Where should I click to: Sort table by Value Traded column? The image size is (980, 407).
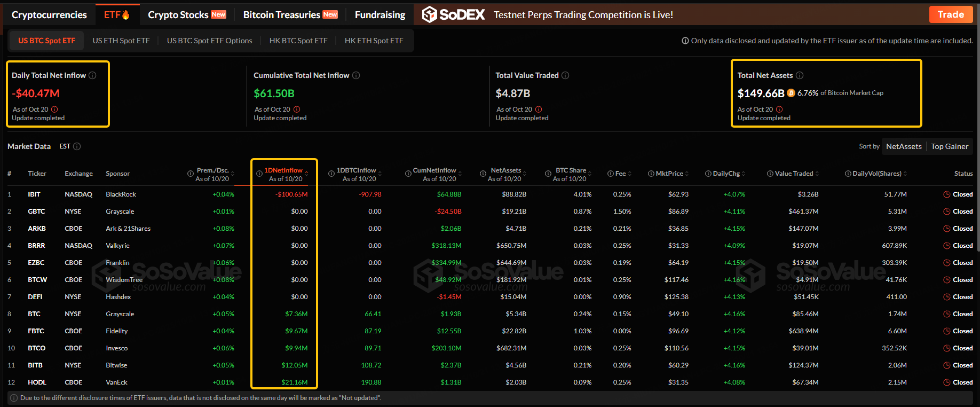tap(794, 174)
